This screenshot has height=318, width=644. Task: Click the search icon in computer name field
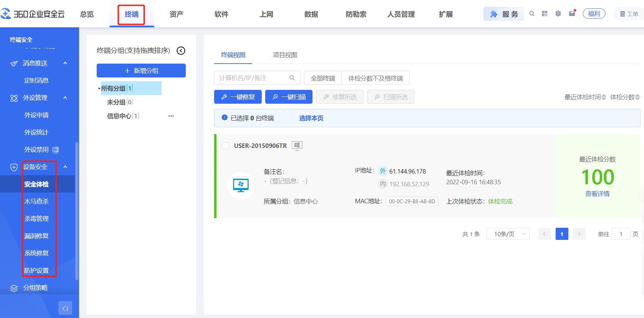(292, 78)
